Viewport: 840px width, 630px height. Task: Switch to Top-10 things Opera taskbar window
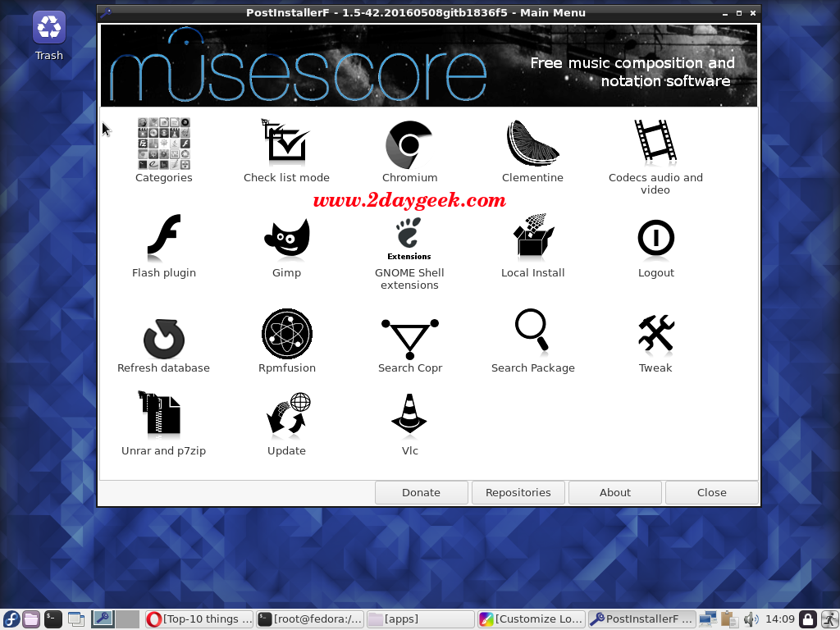tap(199, 619)
